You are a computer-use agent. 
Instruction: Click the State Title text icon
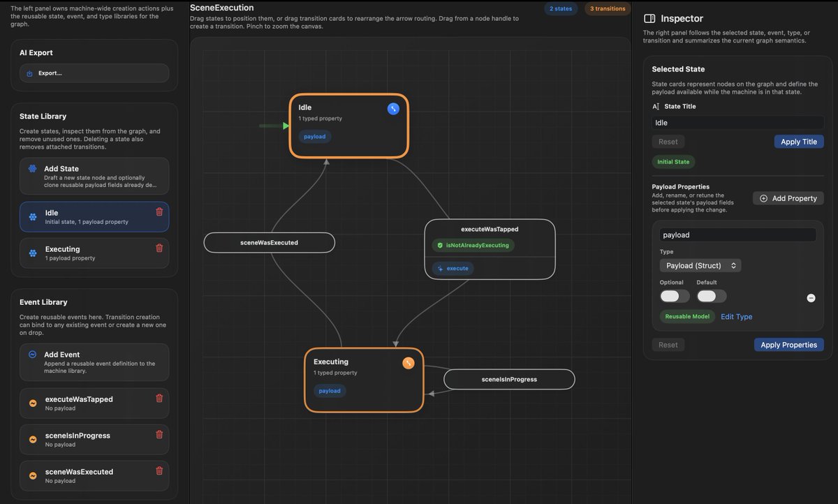tap(656, 107)
